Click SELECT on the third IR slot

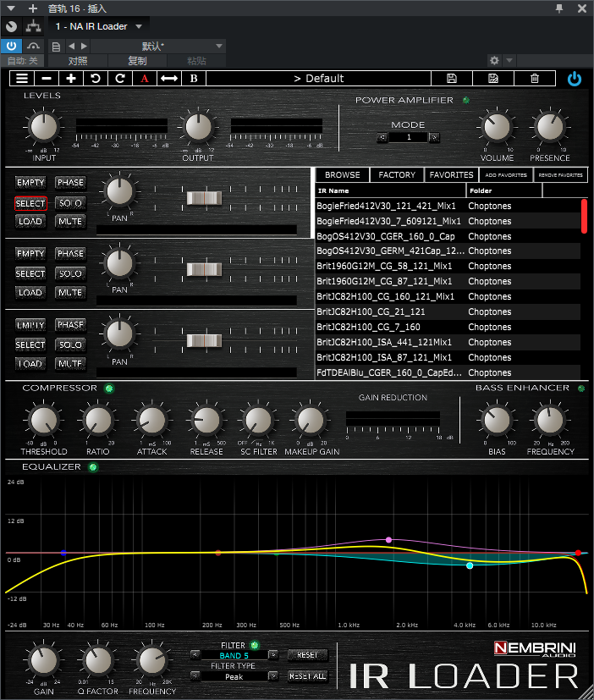coord(30,344)
